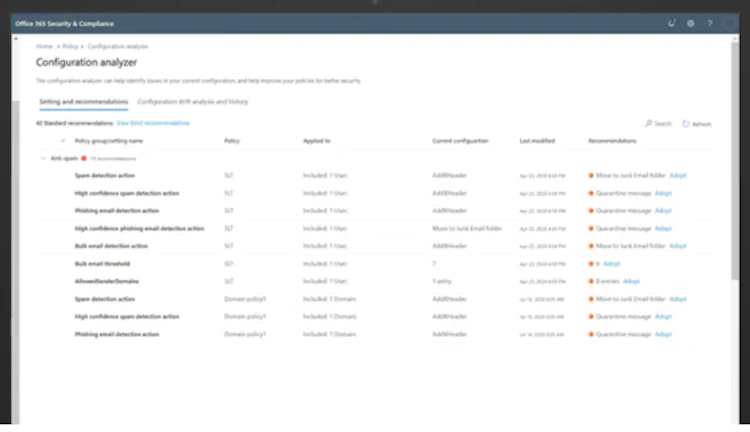Click View Strict recommendations link
This screenshot has height=432, width=750.
(153, 123)
